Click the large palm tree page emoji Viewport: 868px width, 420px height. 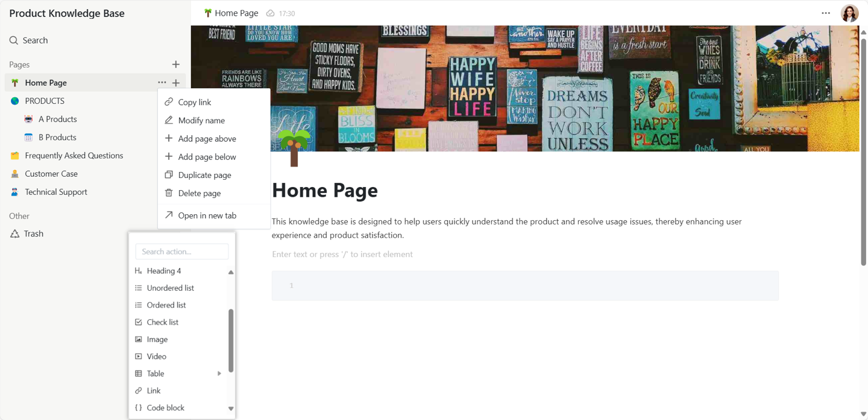coord(294,148)
